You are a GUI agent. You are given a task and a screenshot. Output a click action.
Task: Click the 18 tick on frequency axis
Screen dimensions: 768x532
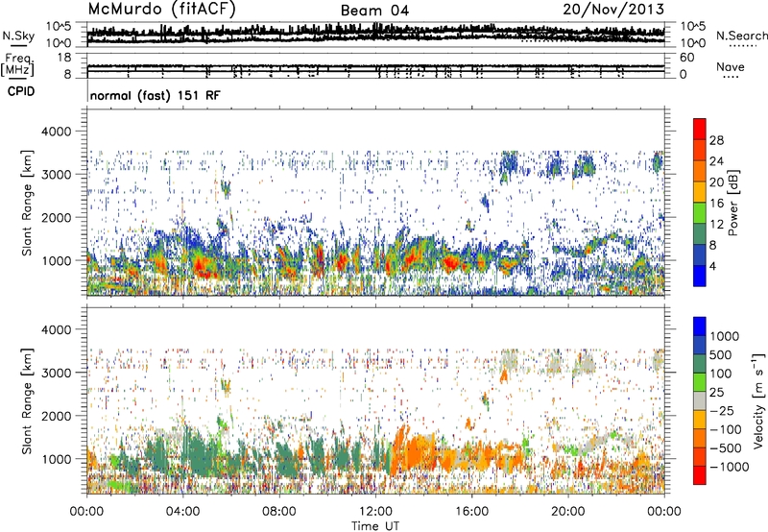[64, 58]
